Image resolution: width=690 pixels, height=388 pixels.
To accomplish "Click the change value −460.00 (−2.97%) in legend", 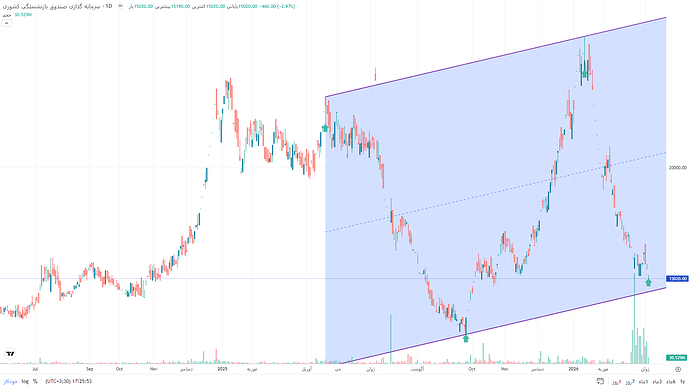I will point(276,6).
